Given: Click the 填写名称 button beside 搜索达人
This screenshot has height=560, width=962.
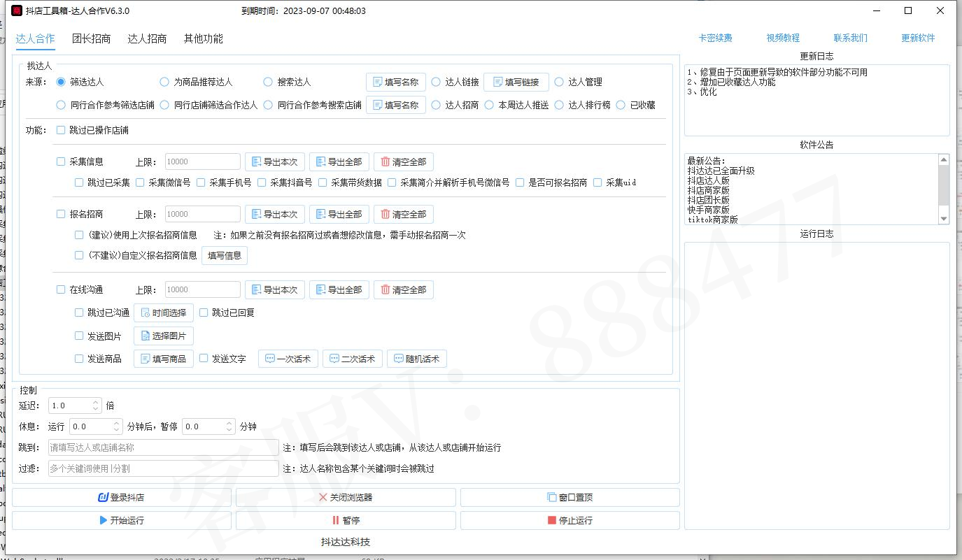Looking at the screenshot, I should coord(396,82).
